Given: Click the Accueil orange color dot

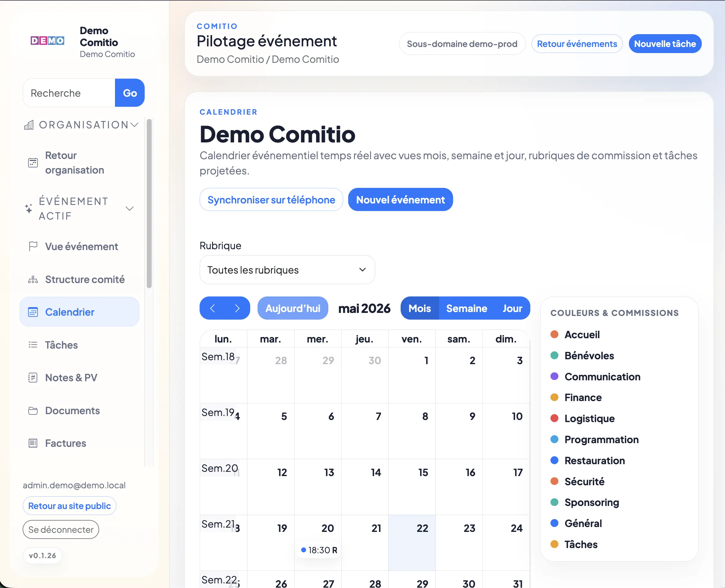Looking at the screenshot, I should [555, 334].
